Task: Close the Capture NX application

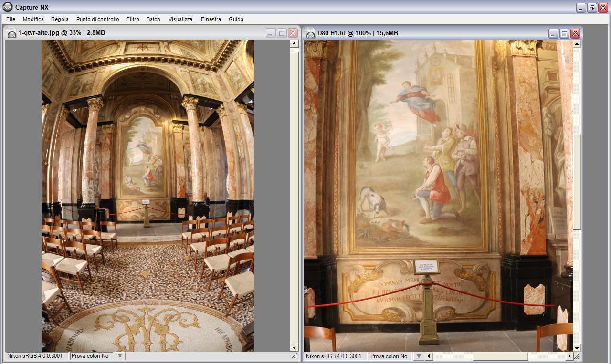Action: pos(603,8)
